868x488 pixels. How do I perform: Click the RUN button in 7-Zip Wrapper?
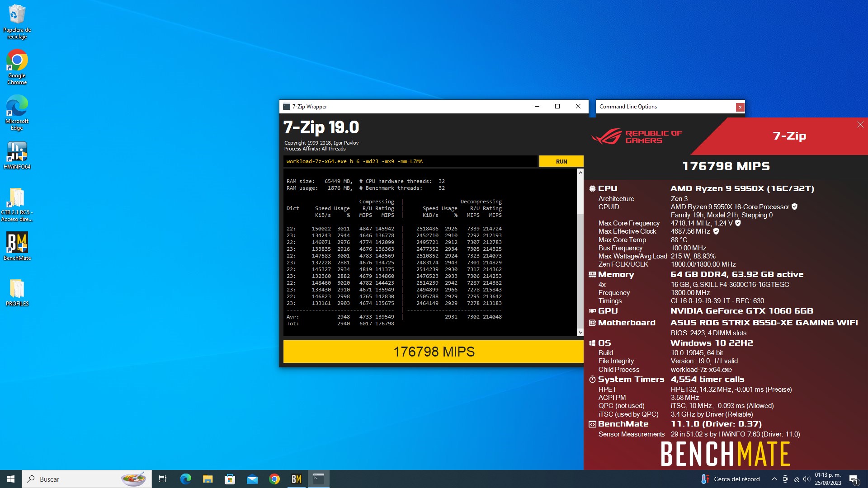click(x=561, y=161)
